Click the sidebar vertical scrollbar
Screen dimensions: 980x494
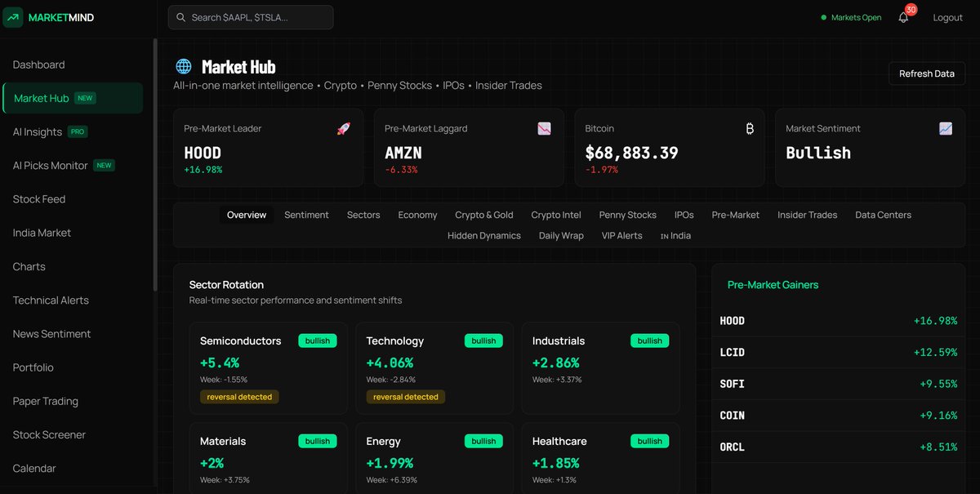pyautogui.click(x=155, y=165)
